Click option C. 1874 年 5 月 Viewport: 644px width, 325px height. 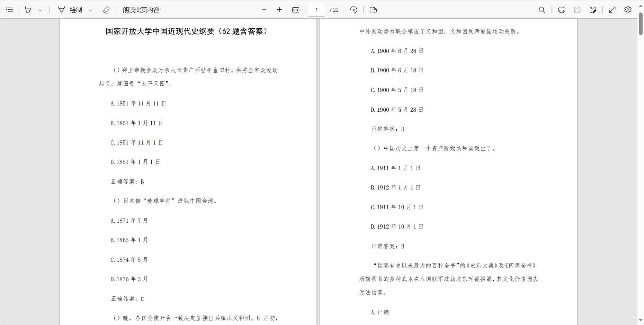[x=129, y=260]
